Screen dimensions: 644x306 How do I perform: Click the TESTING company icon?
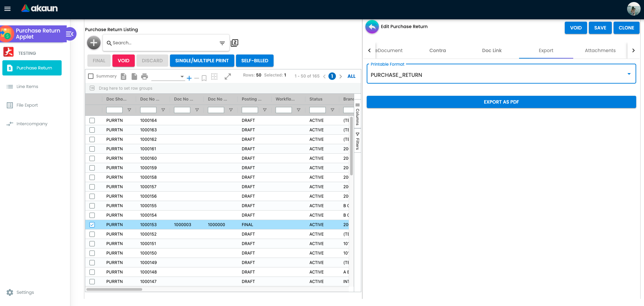[8, 52]
